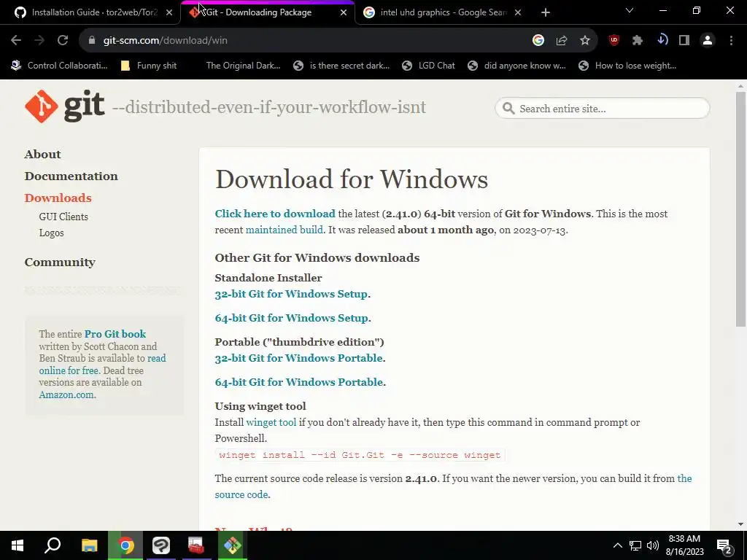The image size is (747, 560).
Task: Download 64-bit Git for Windows Setup
Action: click(x=292, y=318)
